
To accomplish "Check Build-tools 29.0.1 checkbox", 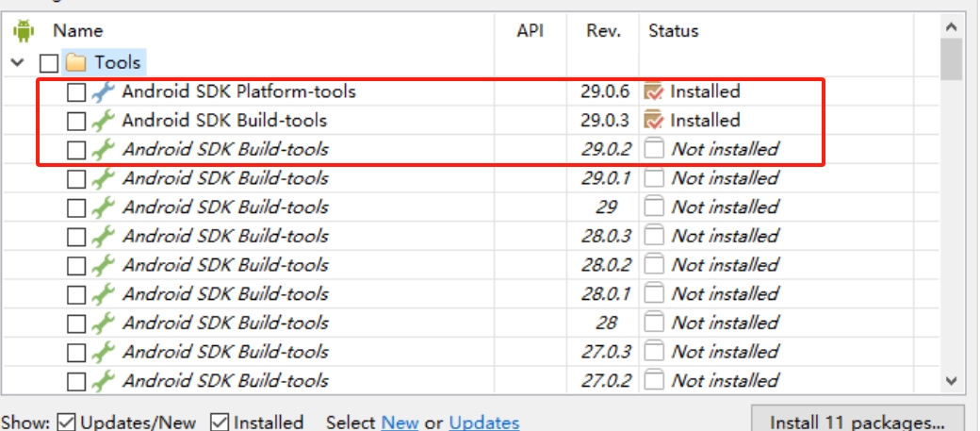I will pyautogui.click(x=76, y=179).
